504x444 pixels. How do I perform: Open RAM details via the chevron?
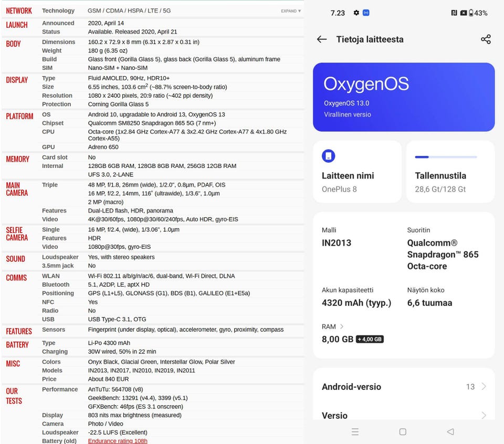tap(342, 326)
